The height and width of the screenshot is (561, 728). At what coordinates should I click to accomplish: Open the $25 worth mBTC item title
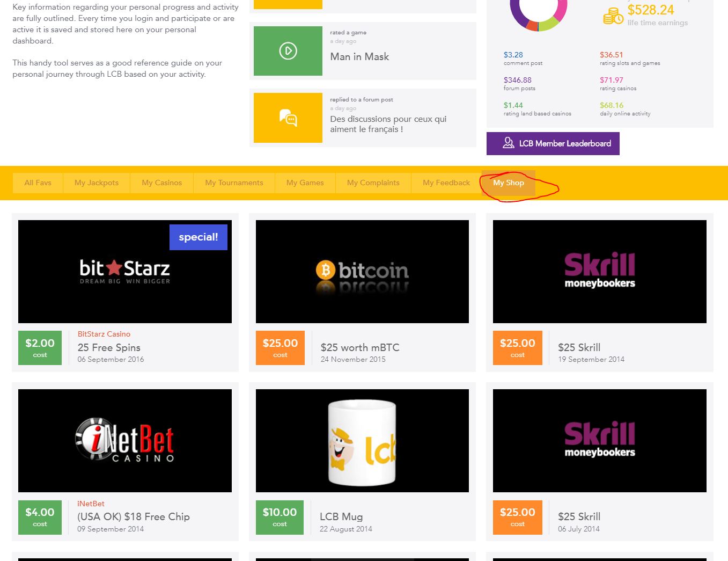360,347
